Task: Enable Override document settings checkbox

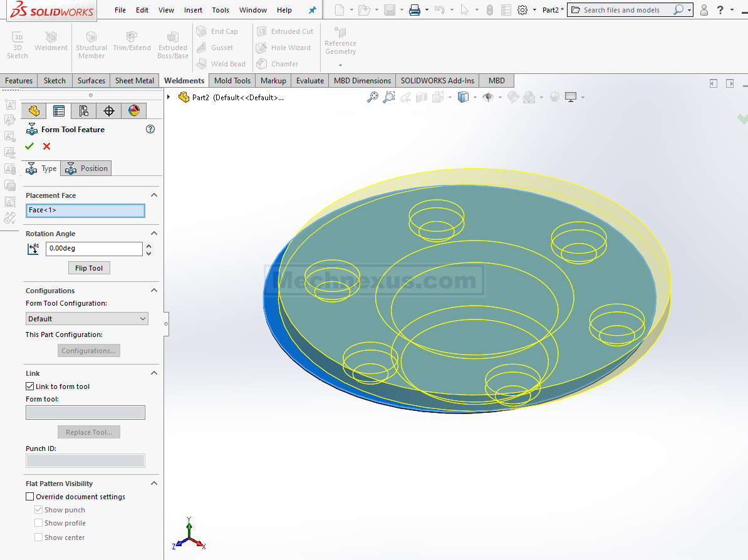Action: coord(30,497)
